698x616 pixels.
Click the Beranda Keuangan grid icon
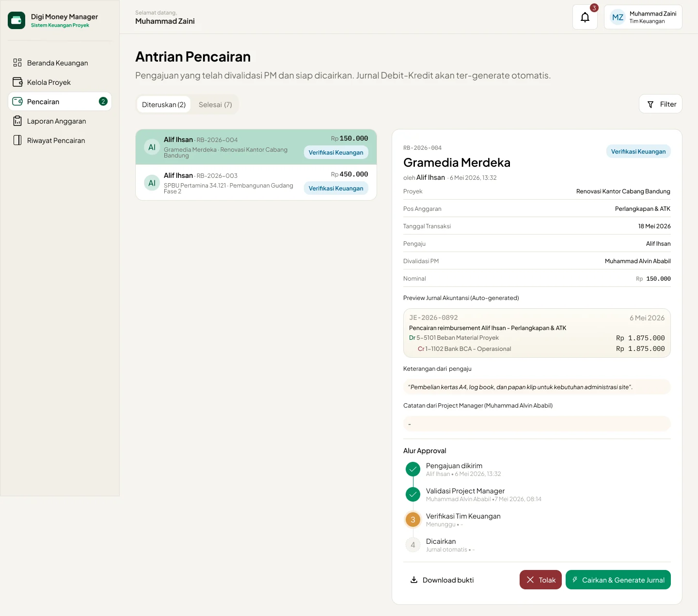tap(17, 63)
